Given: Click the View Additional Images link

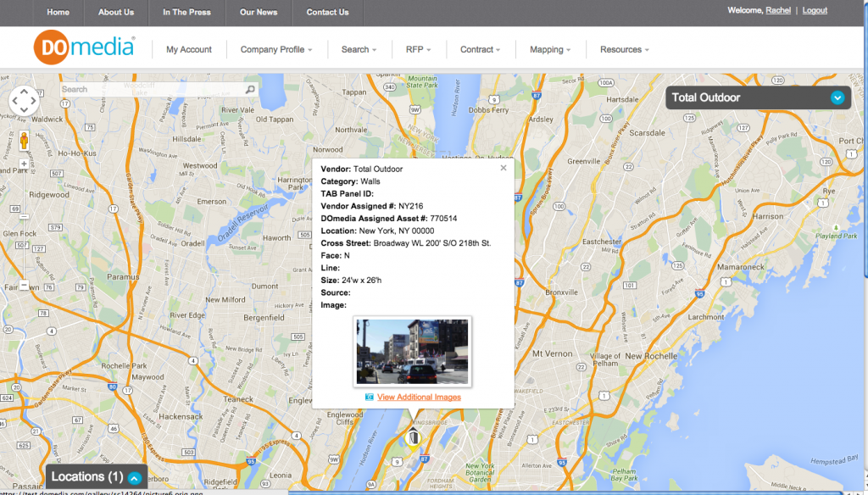Looking at the screenshot, I should [x=419, y=397].
